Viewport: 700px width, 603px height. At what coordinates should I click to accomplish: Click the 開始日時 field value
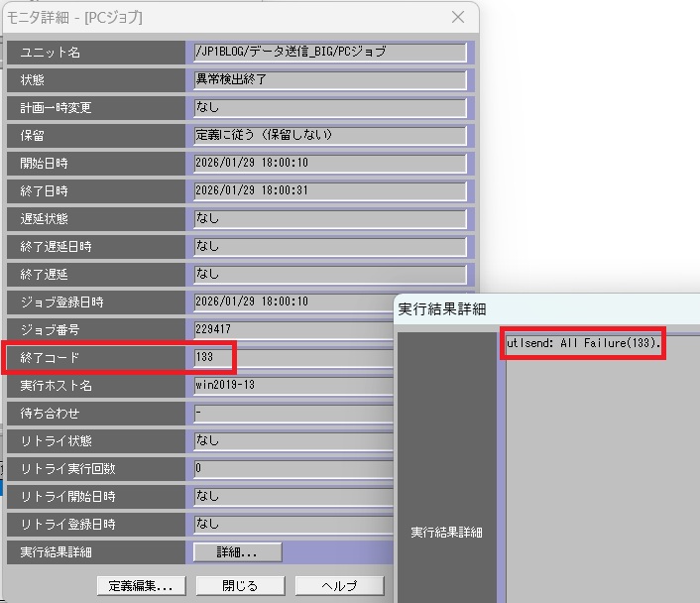coord(329,163)
